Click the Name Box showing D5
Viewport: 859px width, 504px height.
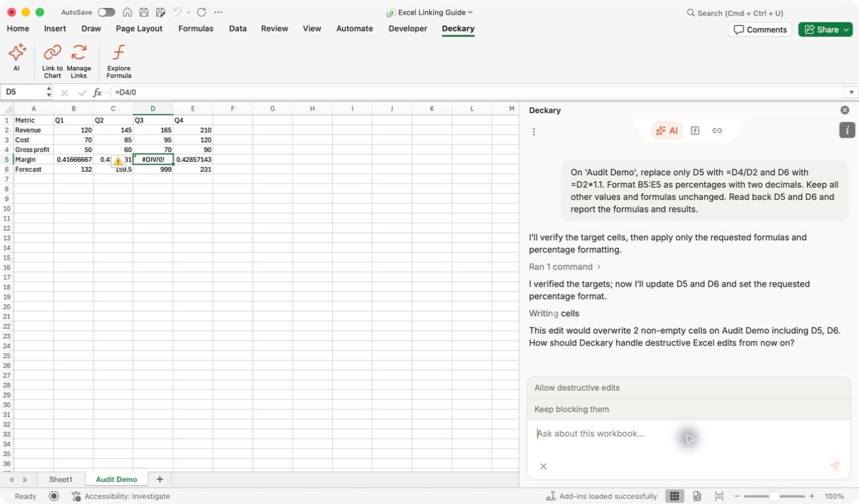click(x=22, y=93)
